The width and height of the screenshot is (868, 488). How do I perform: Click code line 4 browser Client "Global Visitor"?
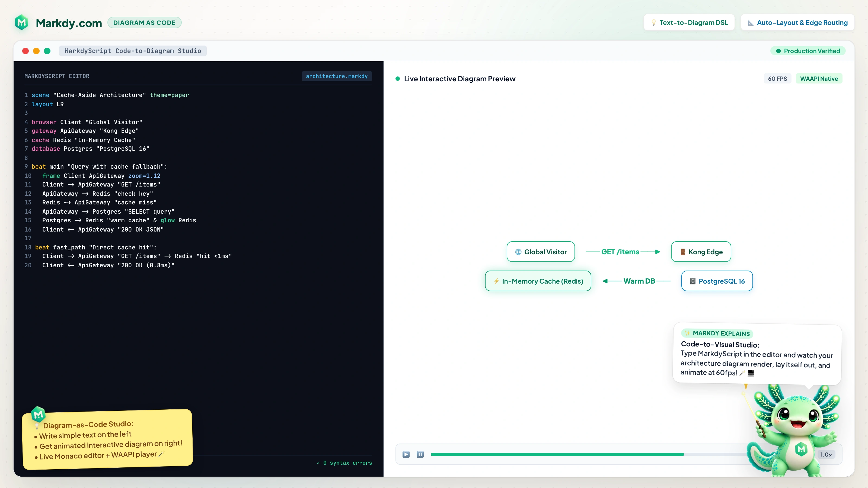[87, 122]
